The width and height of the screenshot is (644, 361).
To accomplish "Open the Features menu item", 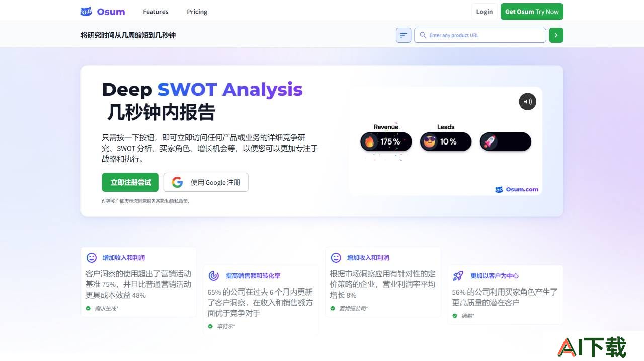I will click(x=155, y=12).
